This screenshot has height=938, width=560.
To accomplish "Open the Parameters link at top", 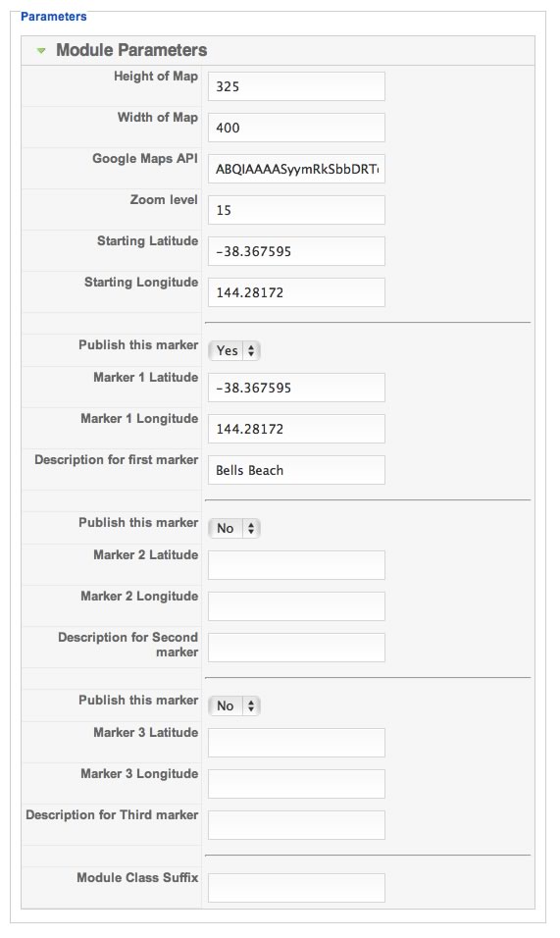I will point(53,16).
